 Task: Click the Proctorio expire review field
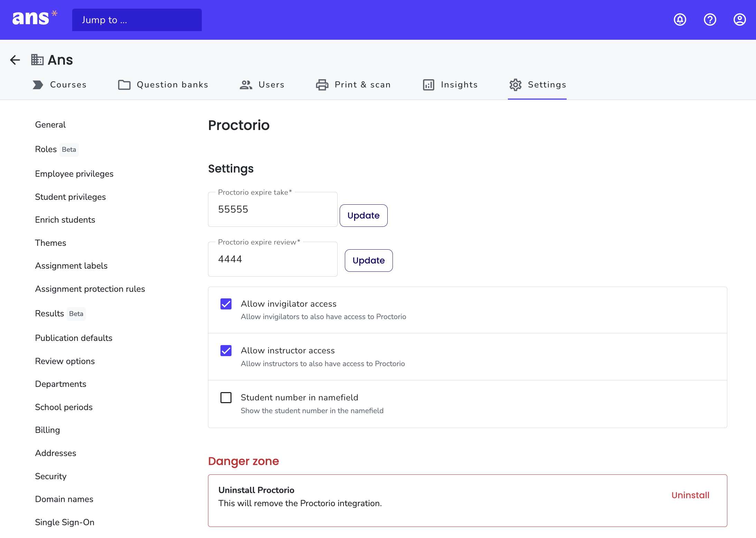point(273,259)
